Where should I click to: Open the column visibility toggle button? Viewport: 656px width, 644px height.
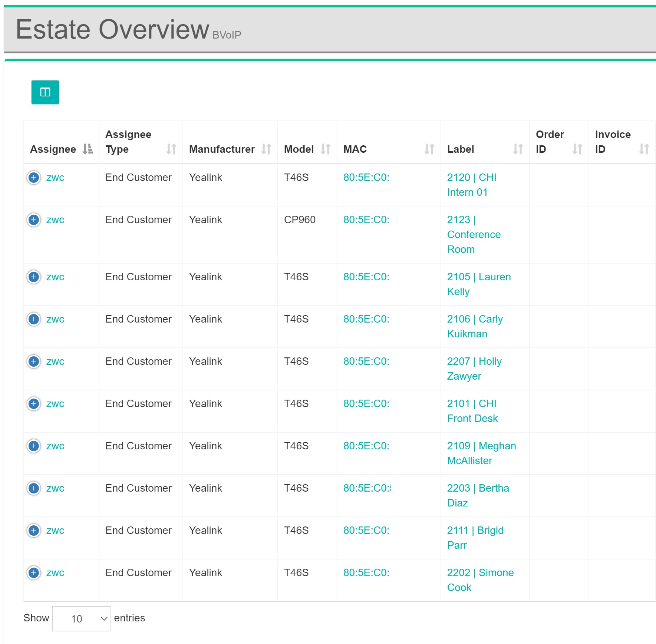click(x=45, y=92)
